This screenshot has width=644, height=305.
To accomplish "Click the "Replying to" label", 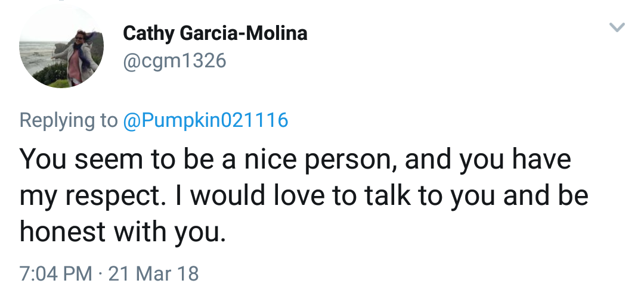I will (x=69, y=120).
